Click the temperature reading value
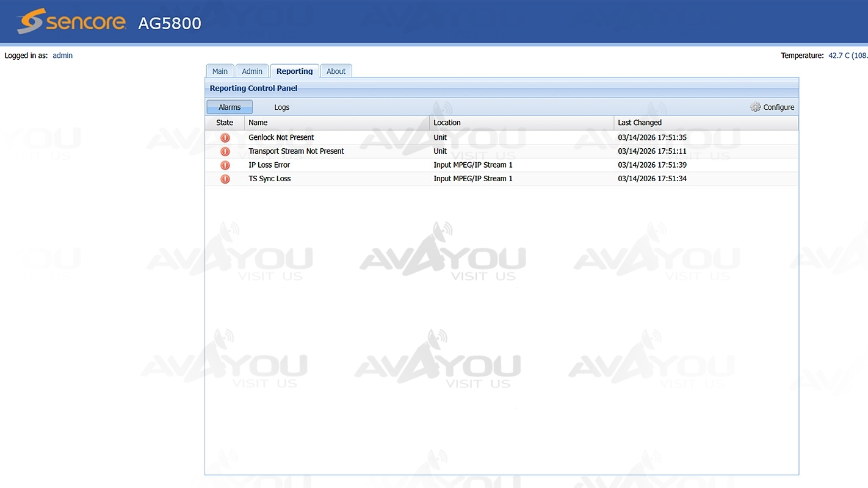The height and width of the screenshot is (488, 868). [847, 56]
